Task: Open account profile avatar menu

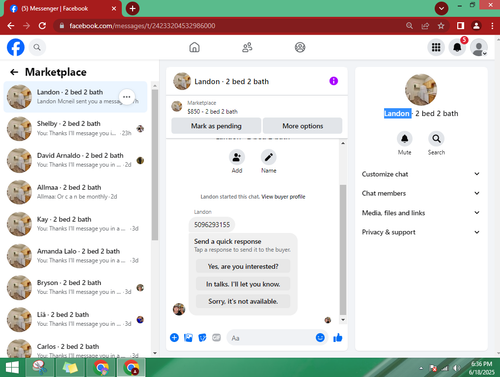Action: (479, 48)
